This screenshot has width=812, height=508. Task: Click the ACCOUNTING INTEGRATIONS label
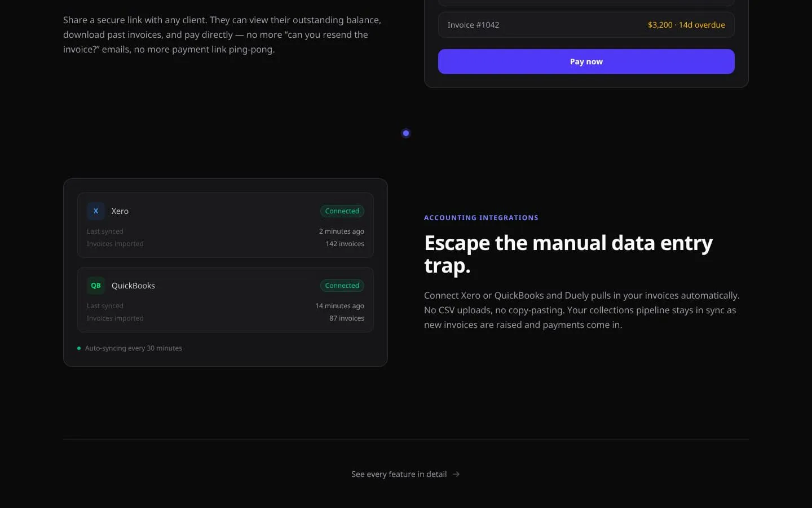pyautogui.click(x=481, y=218)
